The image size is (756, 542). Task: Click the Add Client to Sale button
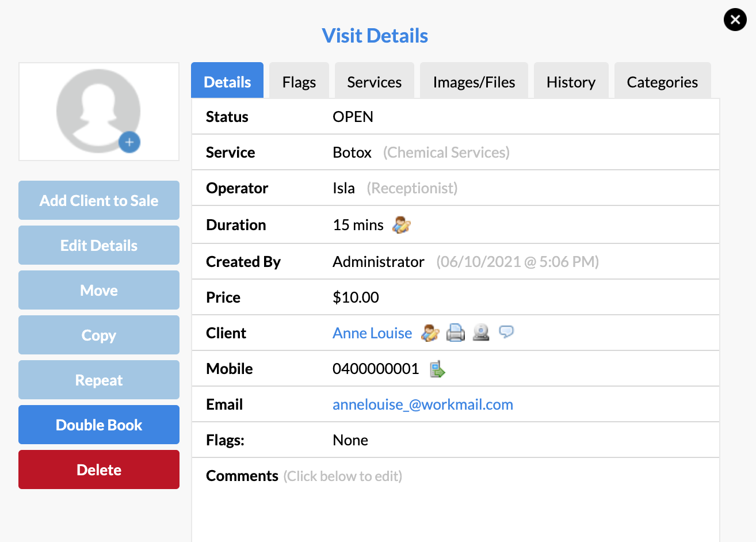(99, 200)
